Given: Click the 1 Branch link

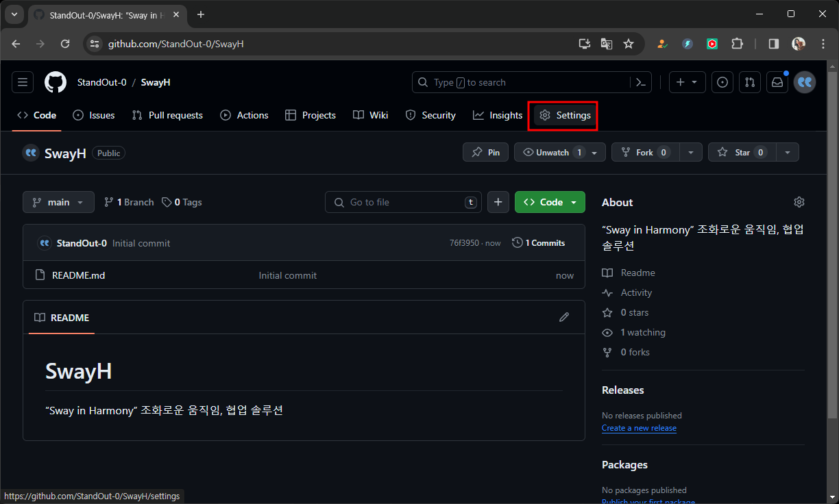Looking at the screenshot, I should pos(129,202).
